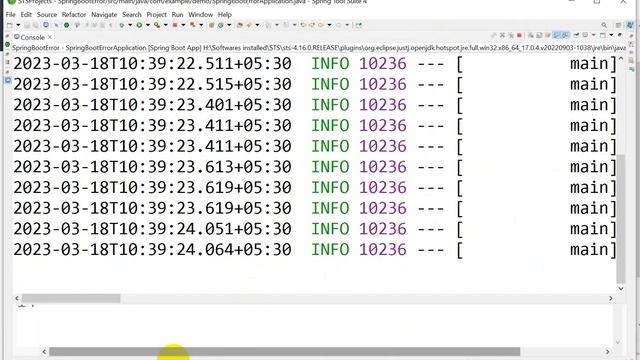Expand the Display Selected Console dropdown
The width and height of the screenshot is (640, 360).
point(593,36)
